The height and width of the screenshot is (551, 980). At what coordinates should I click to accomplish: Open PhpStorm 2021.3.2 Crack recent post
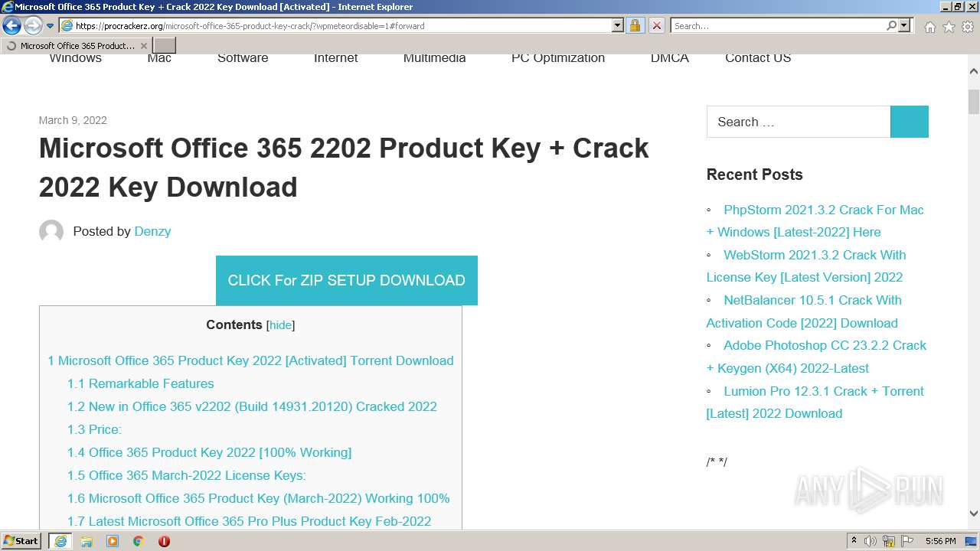(815, 220)
